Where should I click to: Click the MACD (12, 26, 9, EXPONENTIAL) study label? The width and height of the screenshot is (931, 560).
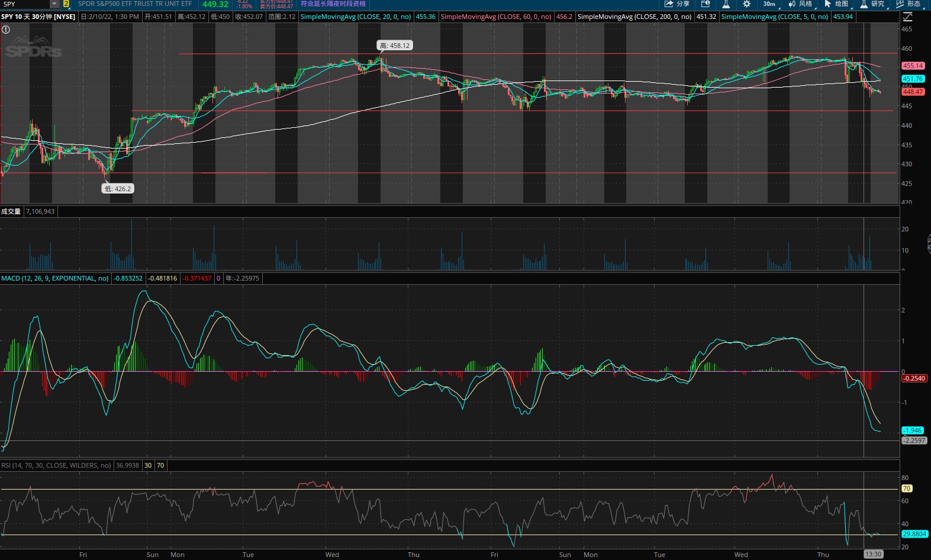click(x=55, y=278)
